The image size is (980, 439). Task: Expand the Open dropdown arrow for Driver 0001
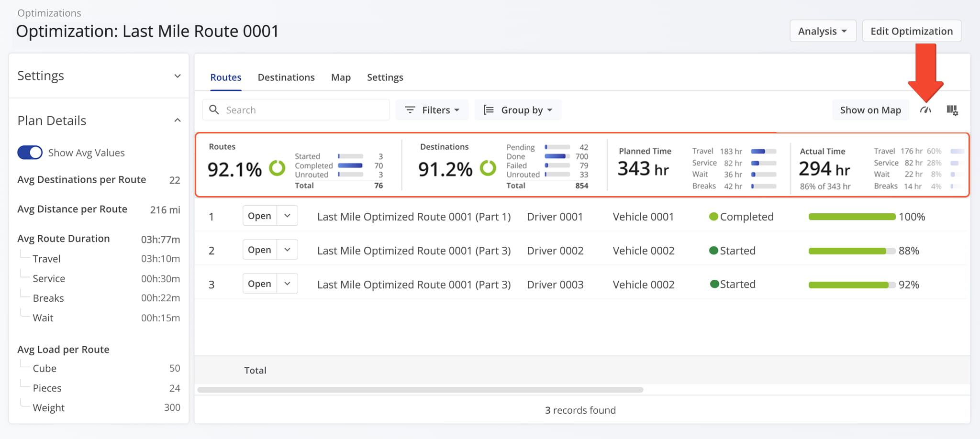[x=287, y=216]
